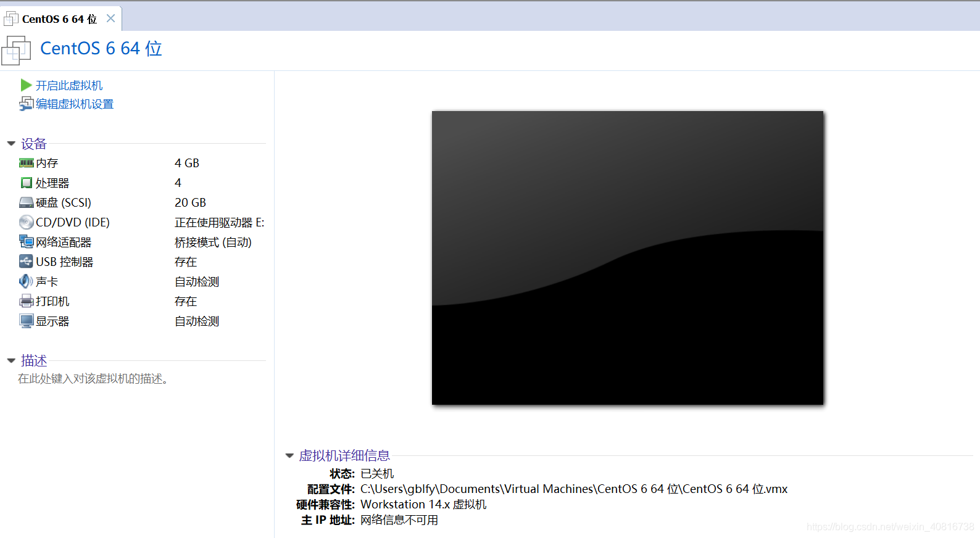This screenshot has height=538, width=980.
Task: Click the black VM screen preview thumbnail
Action: [x=628, y=258]
